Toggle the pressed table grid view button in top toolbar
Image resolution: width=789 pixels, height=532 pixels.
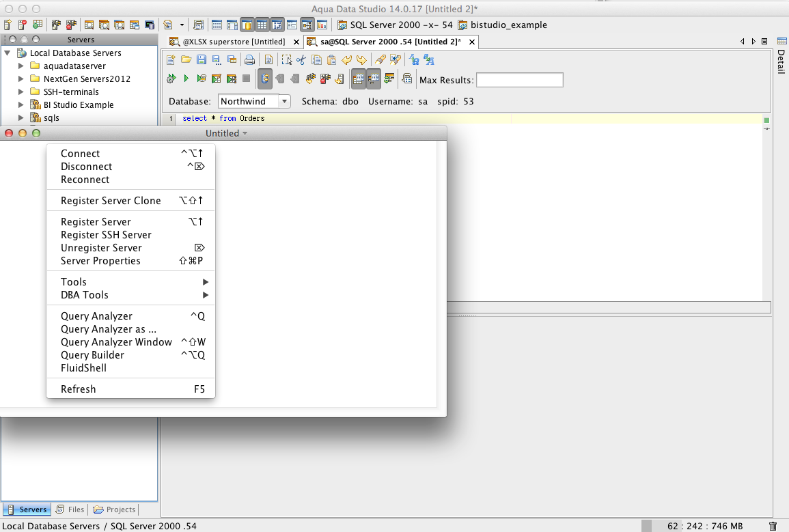tap(262, 25)
